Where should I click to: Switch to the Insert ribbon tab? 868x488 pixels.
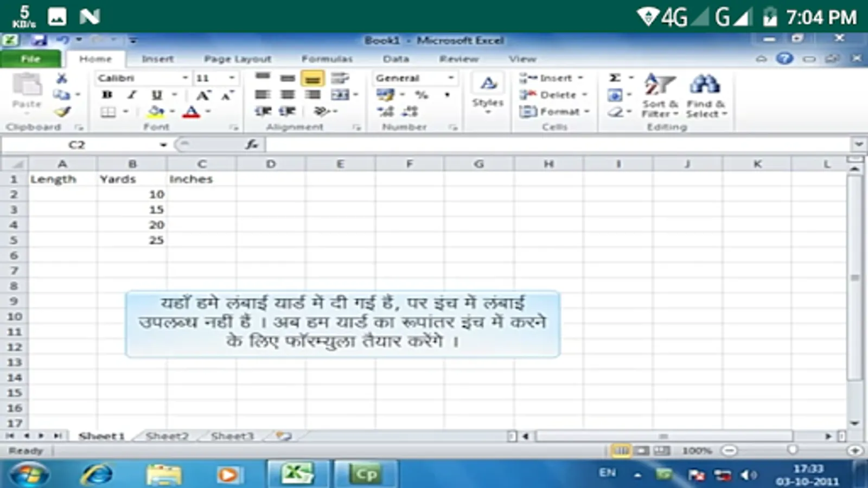tap(158, 59)
